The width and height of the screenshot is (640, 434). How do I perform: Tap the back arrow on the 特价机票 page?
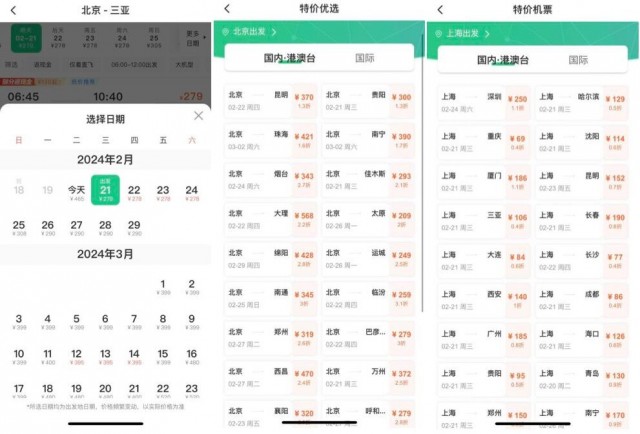point(440,10)
